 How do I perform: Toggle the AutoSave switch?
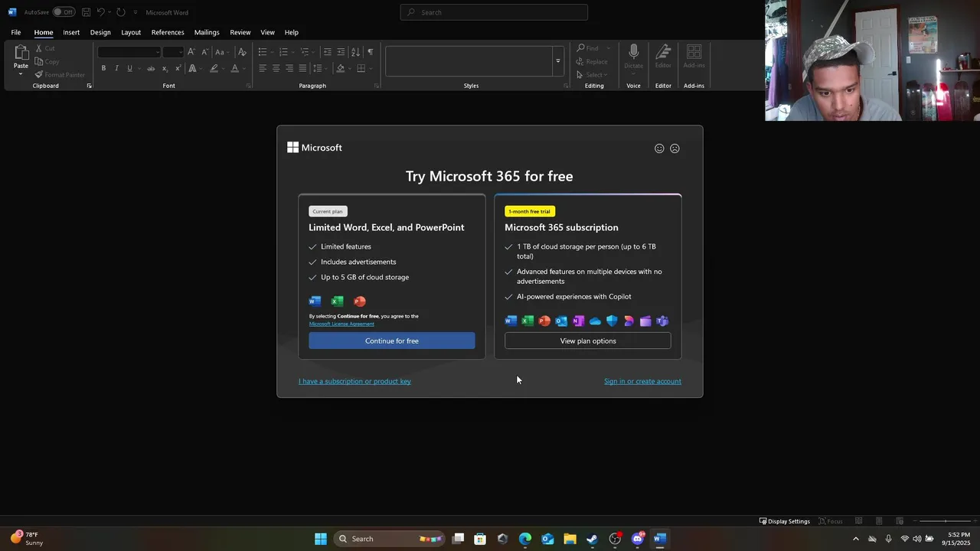click(x=64, y=12)
